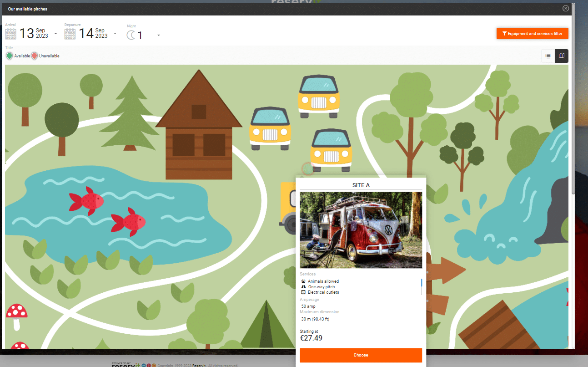Open Equipment and services filter

532,34
